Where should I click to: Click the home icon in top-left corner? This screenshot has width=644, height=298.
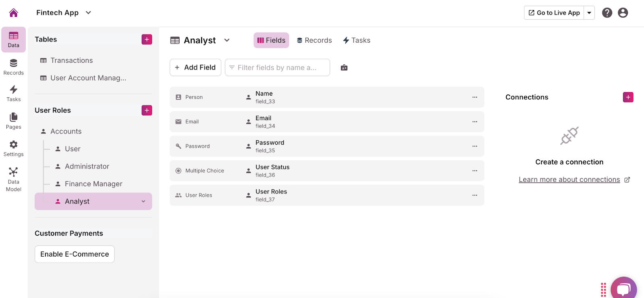tap(13, 13)
